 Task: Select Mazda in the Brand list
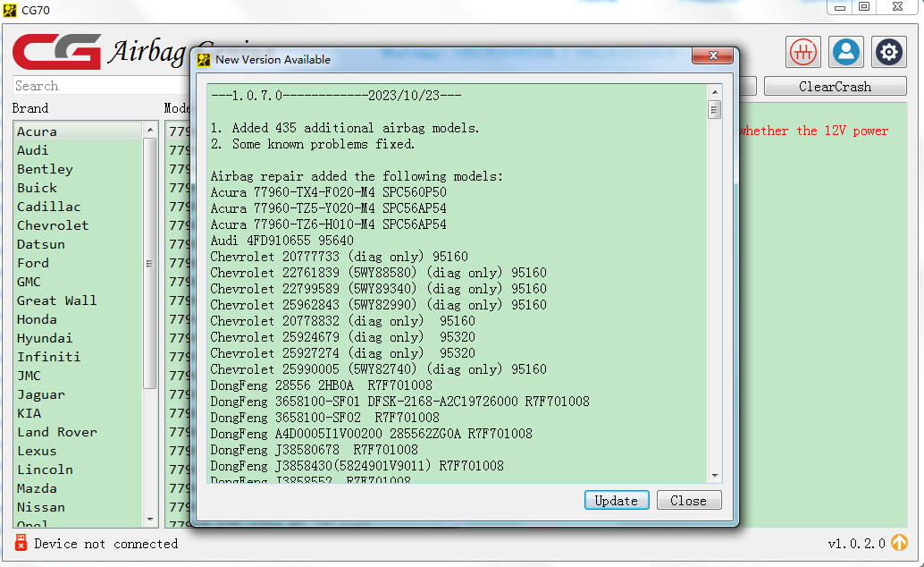click(78, 489)
